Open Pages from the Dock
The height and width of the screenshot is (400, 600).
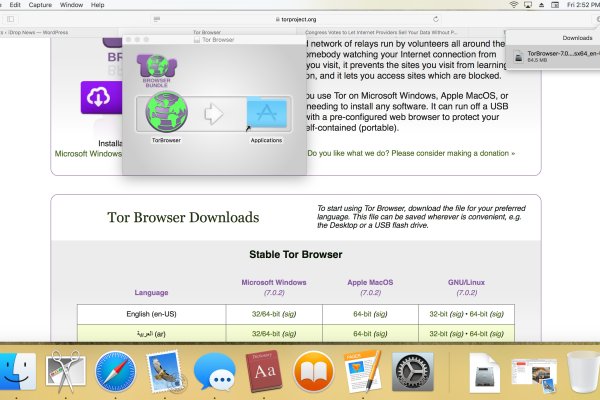(363, 372)
